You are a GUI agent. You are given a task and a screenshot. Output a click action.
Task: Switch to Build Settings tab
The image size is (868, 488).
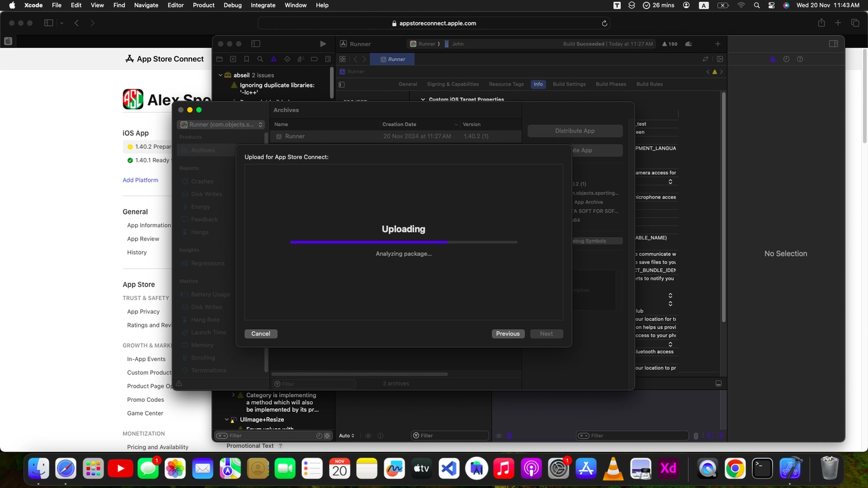click(x=569, y=84)
